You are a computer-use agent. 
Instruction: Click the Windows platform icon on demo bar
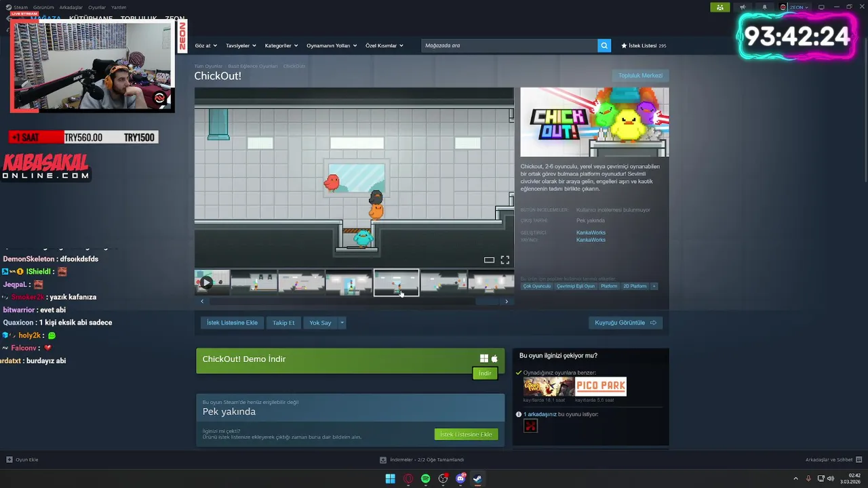point(484,359)
